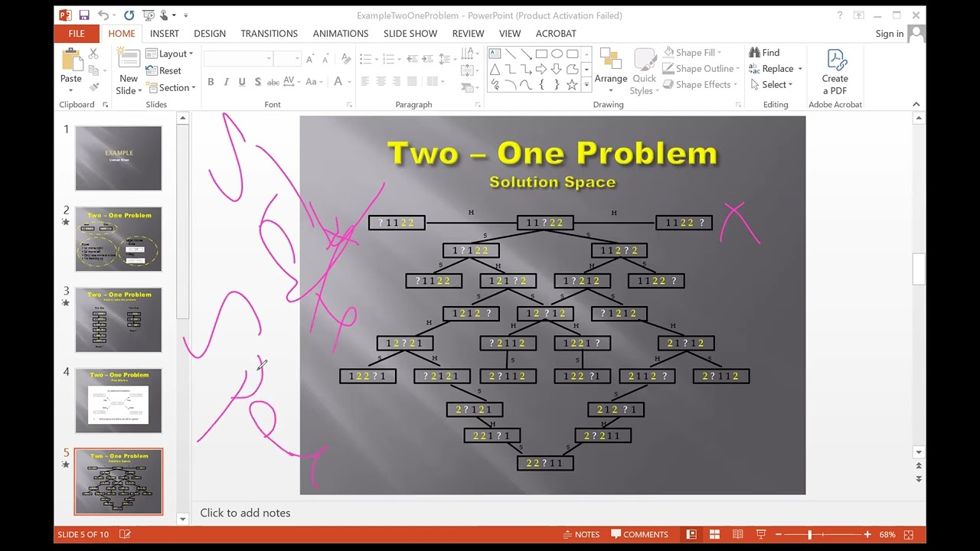The width and height of the screenshot is (980, 551).
Task: Switch to the ANIMATIONS tab
Action: point(341,34)
